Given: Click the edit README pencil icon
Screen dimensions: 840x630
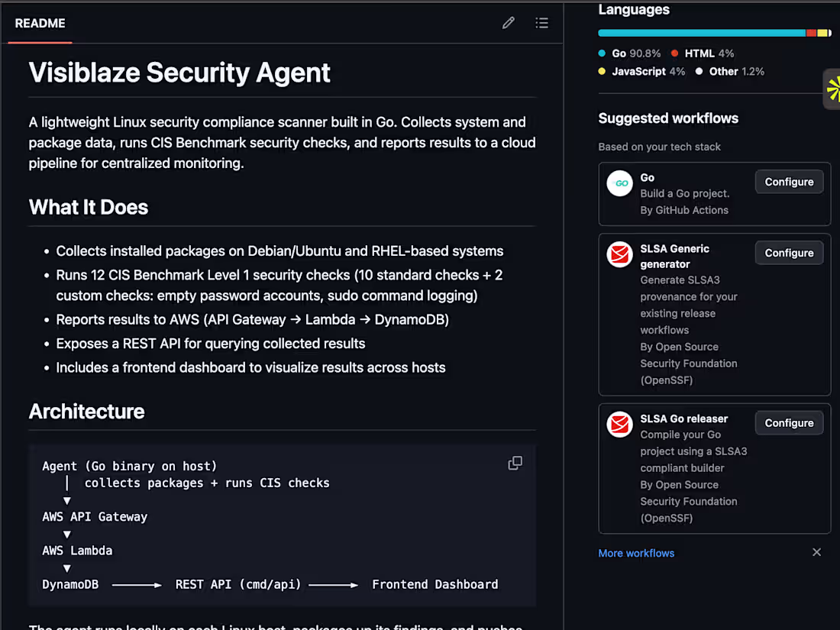Looking at the screenshot, I should tap(509, 23).
